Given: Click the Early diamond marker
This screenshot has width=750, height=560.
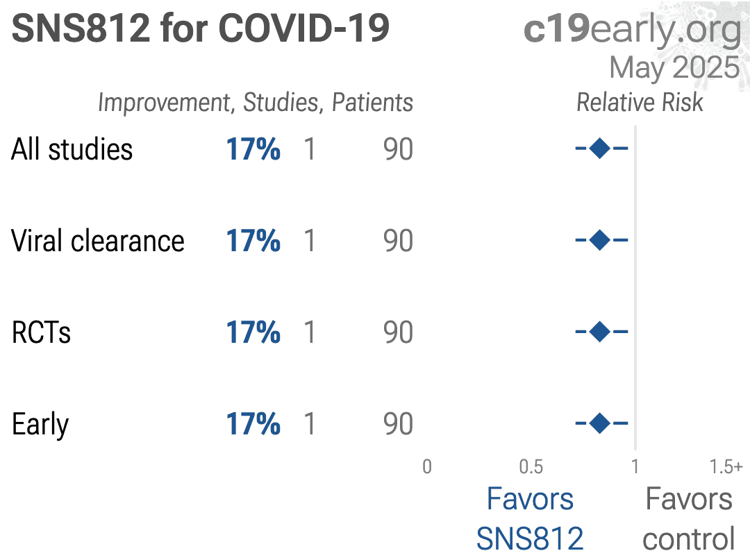Looking at the screenshot, I should (x=600, y=423).
